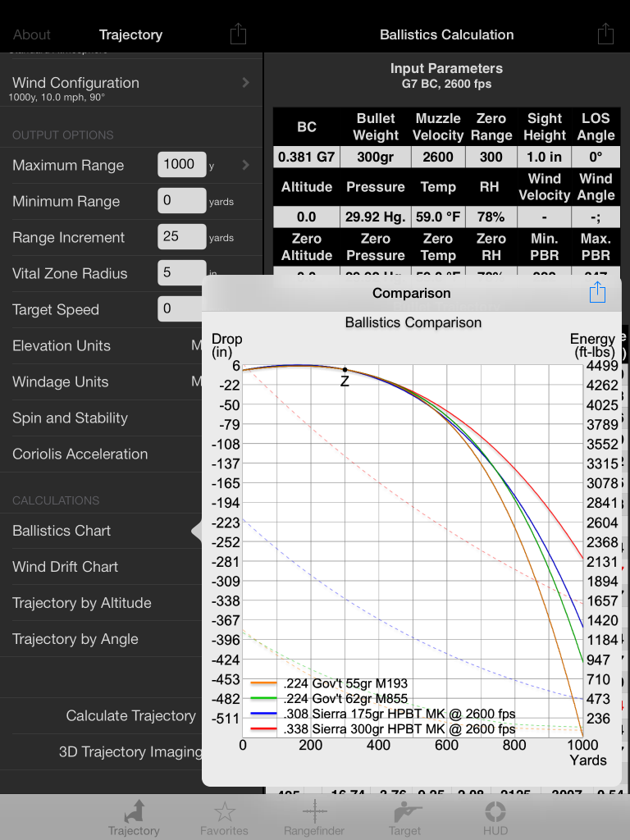Click the 300gr bullet weight cell

(x=376, y=157)
